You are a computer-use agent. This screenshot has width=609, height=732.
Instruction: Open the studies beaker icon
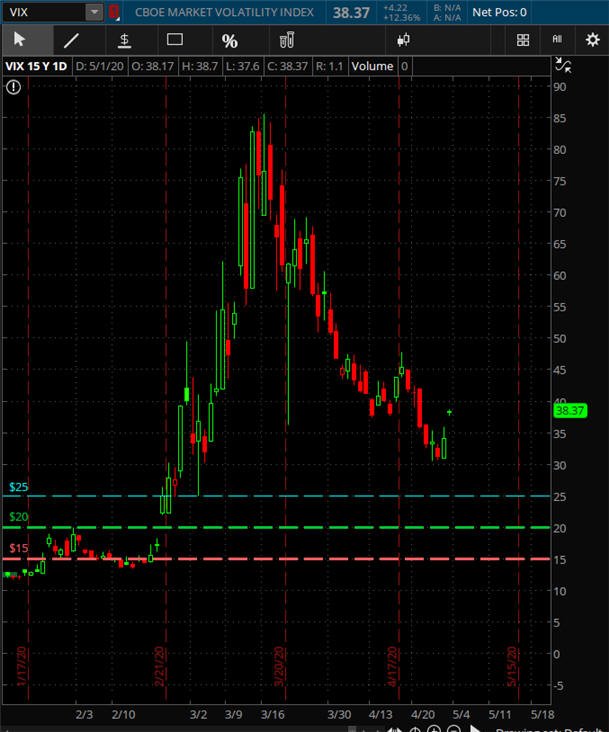tap(287, 40)
